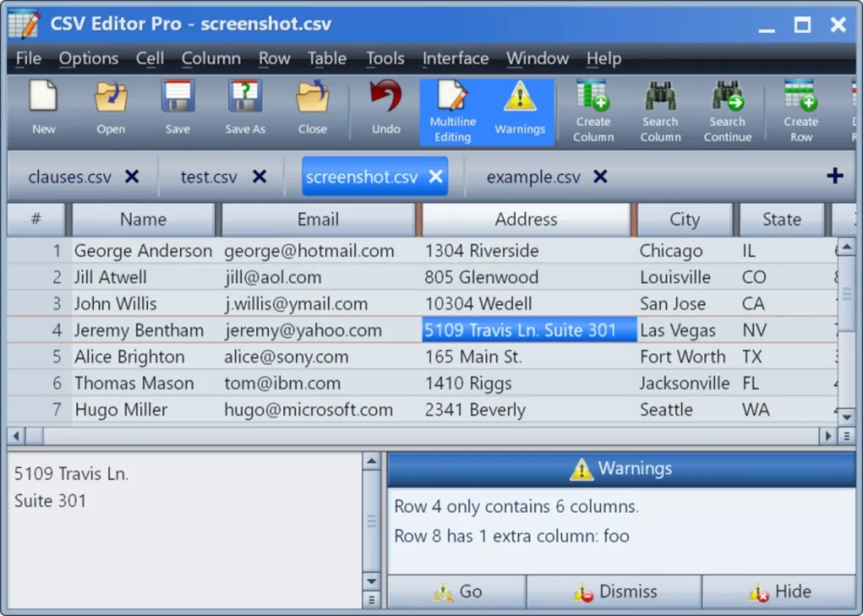Toggle the Warnings panel button
Image resolution: width=863 pixels, height=616 pixels.
(519, 112)
